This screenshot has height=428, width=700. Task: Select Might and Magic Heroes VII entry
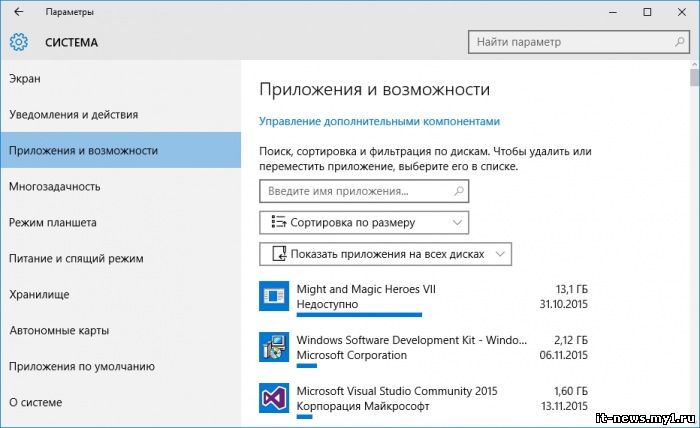click(424, 298)
